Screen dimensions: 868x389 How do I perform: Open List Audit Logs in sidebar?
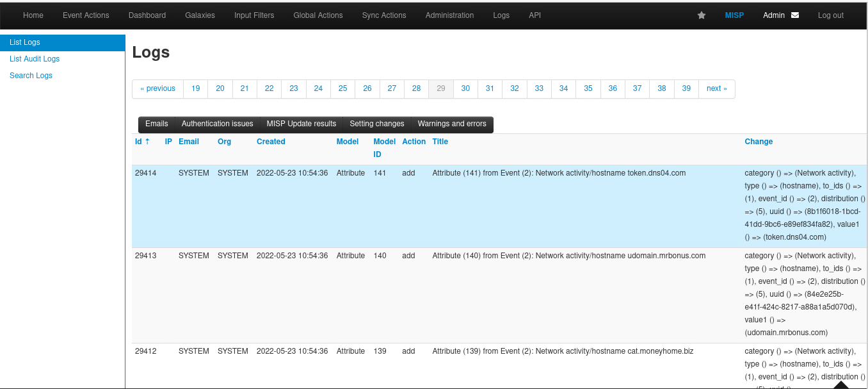(35, 59)
